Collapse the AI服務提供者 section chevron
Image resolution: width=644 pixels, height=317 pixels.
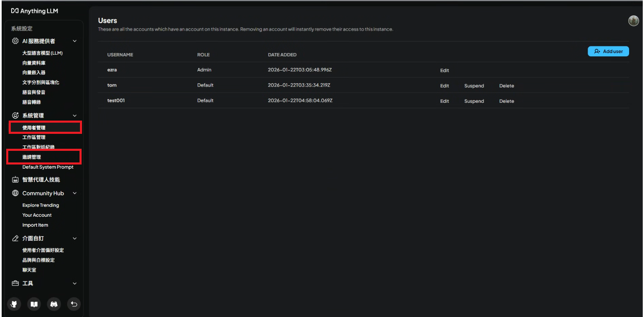tap(75, 41)
